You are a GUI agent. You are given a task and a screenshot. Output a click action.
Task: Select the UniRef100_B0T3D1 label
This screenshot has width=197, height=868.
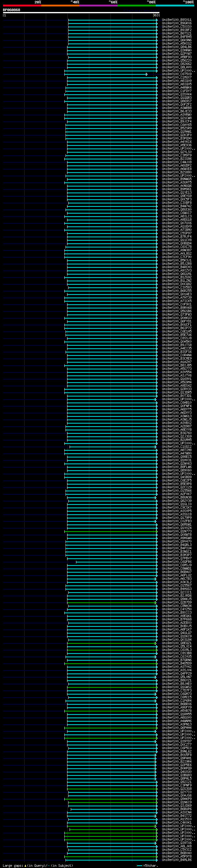point(176,396)
